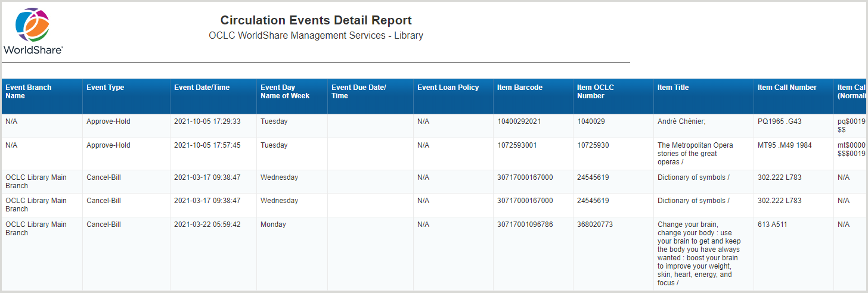Image resolution: width=868 pixels, height=293 pixels.
Task: Click the Item Call Number column header
Action: pos(787,88)
